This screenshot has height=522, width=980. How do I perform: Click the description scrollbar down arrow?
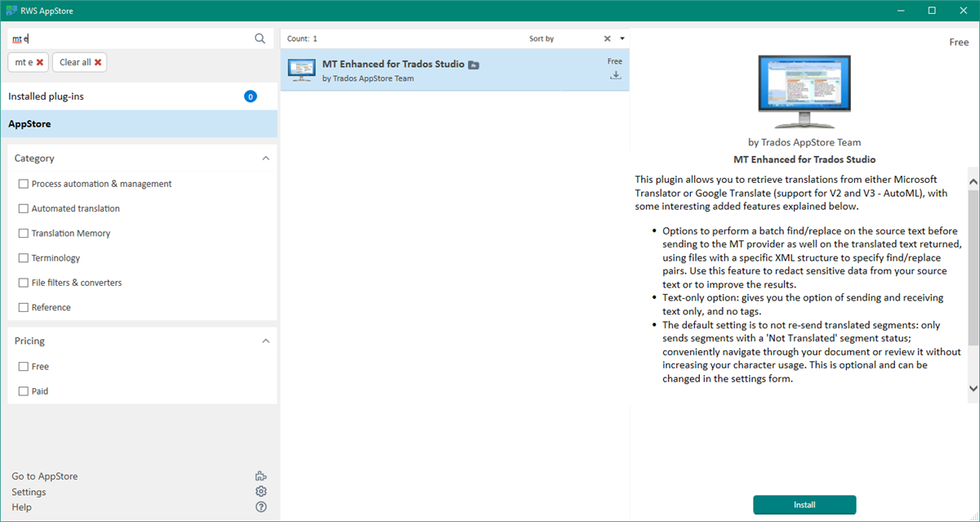pyautogui.click(x=973, y=389)
